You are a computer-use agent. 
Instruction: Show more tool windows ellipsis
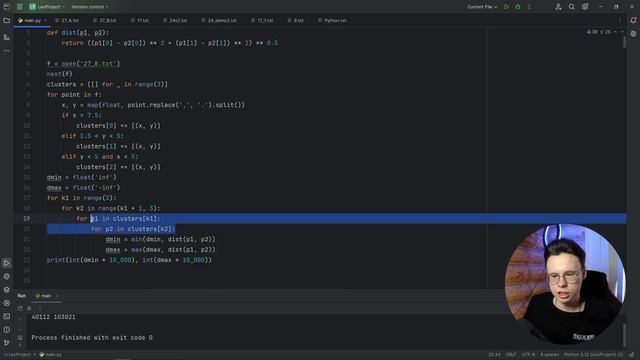[x=7, y=51]
